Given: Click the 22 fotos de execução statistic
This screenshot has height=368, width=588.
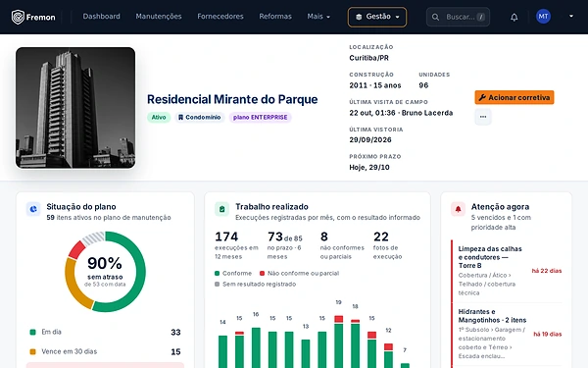Looking at the screenshot, I should click(x=388, y=245).
